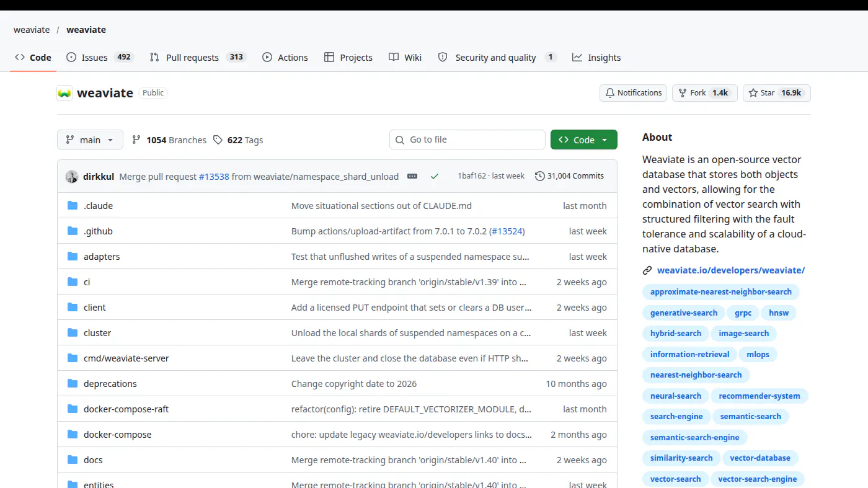Click the link icon beside weaviate.io URL
The height and width of the screenshot is (488, 868).
(647, 270)
